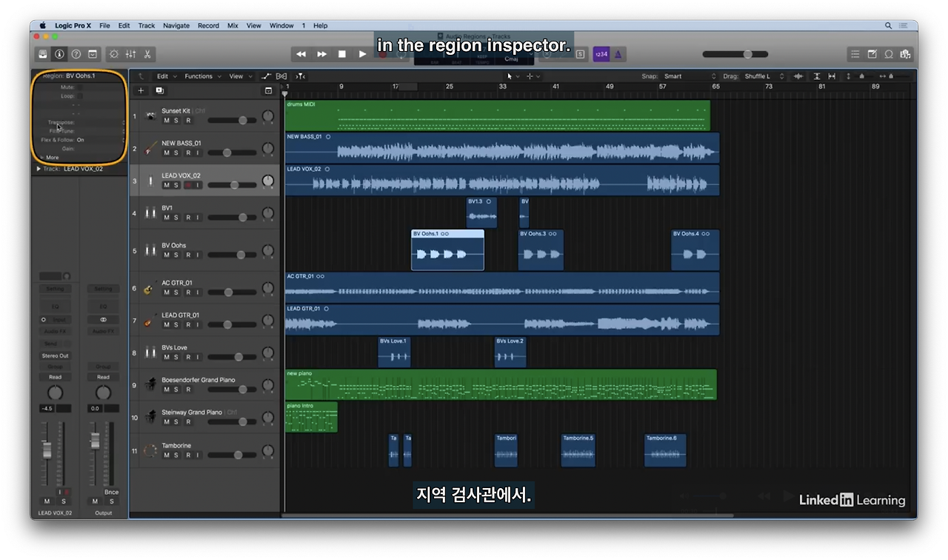Open the Record menu
This screenshot has height=560, width=948.
click(x=208, y=25)
